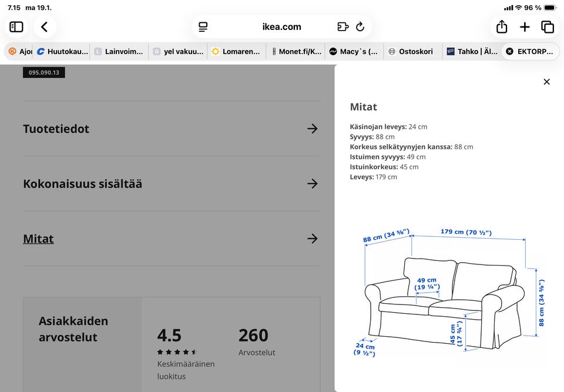Viewport: 564px width, 392px height.
Task: Open the extensions icon in address bar
Action: pyautogui.click(x=343, y=27)
